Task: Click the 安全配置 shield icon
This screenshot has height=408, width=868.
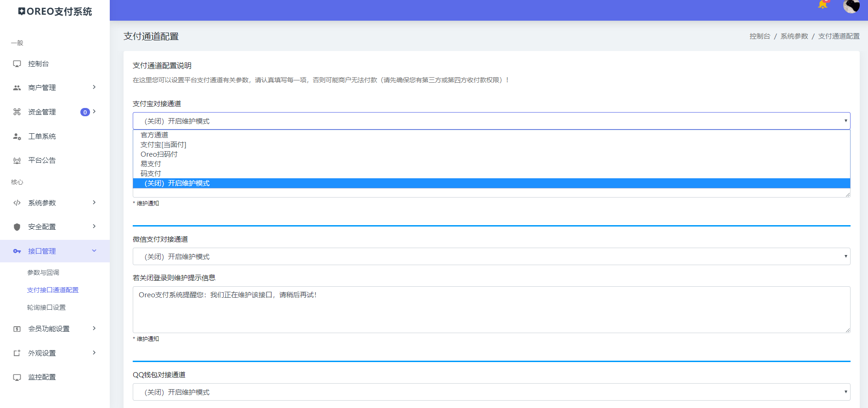Action: click(17, 227)
